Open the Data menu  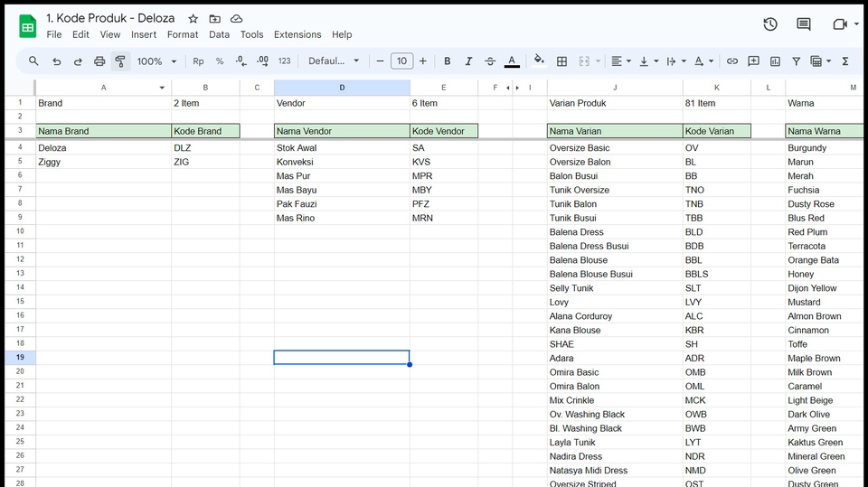pos(219,34)
